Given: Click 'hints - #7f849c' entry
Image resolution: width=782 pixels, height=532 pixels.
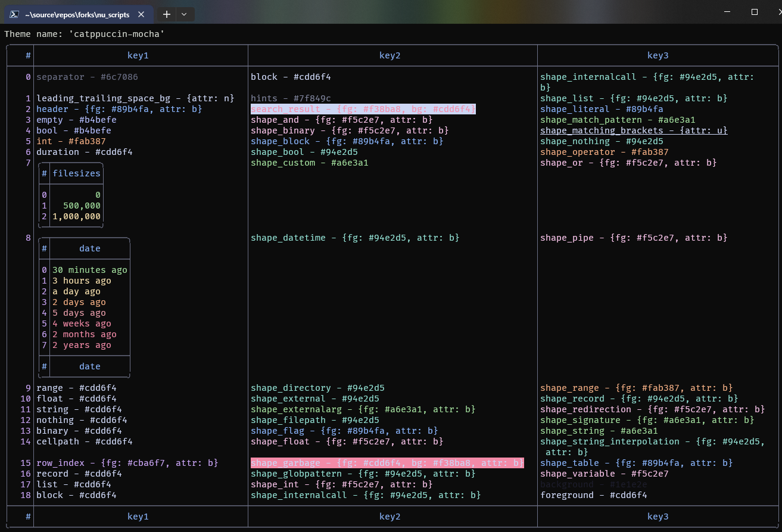Looking at the screenshot, I should (291, 98).
